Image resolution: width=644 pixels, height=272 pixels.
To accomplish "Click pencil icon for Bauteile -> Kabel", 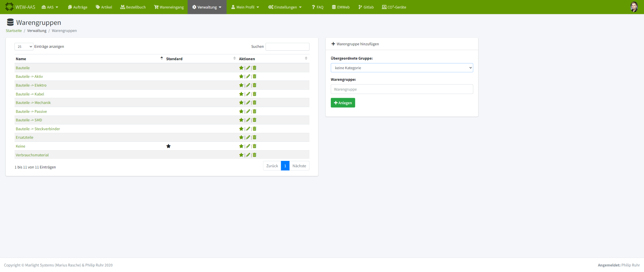I will pyautogui.click(x=248, y=94).
